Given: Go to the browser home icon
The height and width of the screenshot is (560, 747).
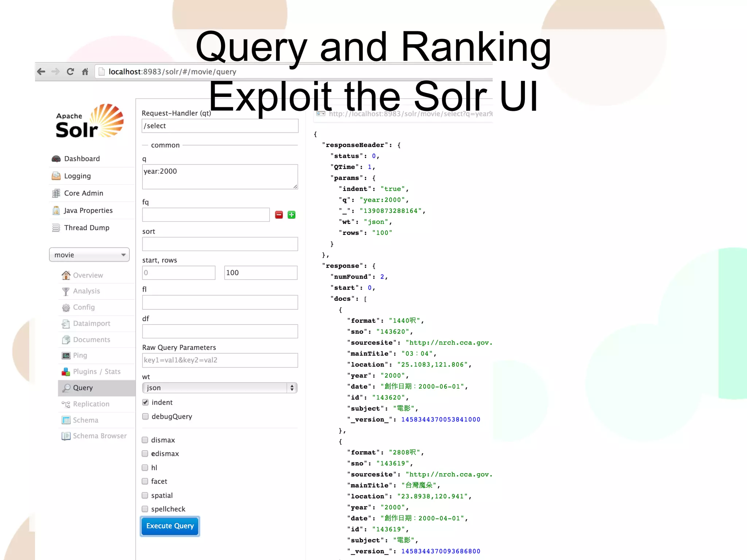Looking at the screenshot, I should click(x=85, y=71).
